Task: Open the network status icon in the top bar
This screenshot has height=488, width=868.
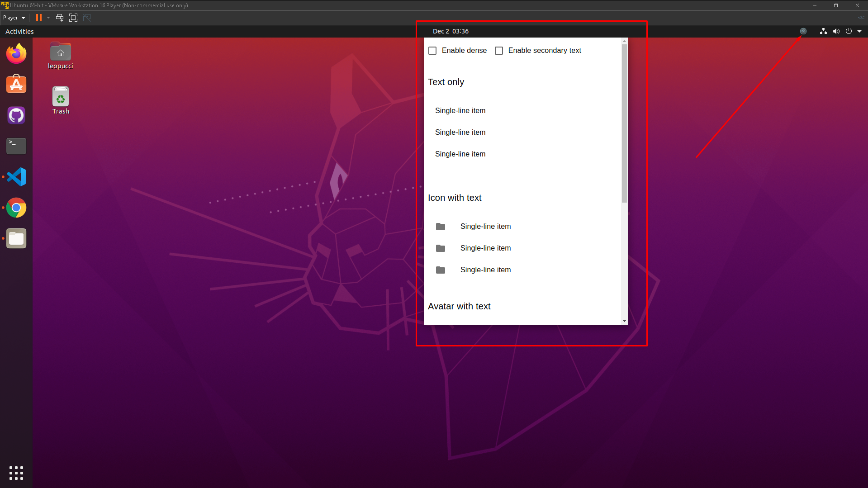Action: click(x=823, y=31)
